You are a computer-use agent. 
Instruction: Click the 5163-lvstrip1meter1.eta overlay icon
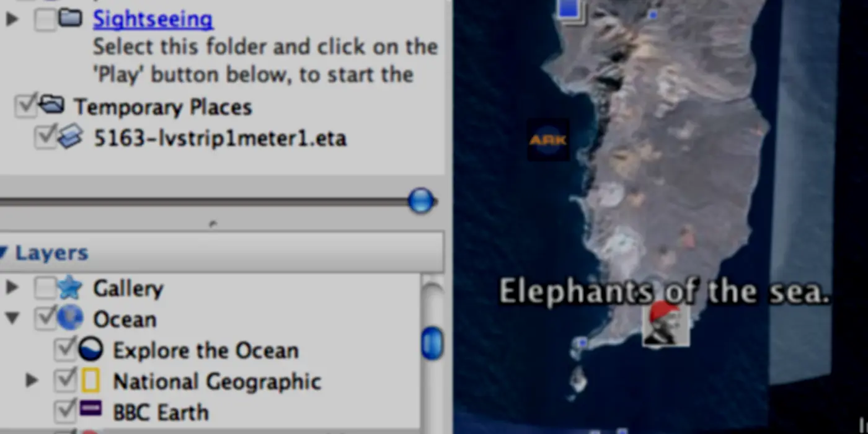point(70,137)
